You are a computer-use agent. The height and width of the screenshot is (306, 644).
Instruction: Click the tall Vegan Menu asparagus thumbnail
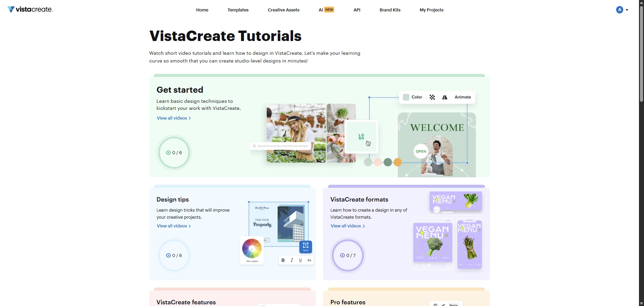coord(470,244)
